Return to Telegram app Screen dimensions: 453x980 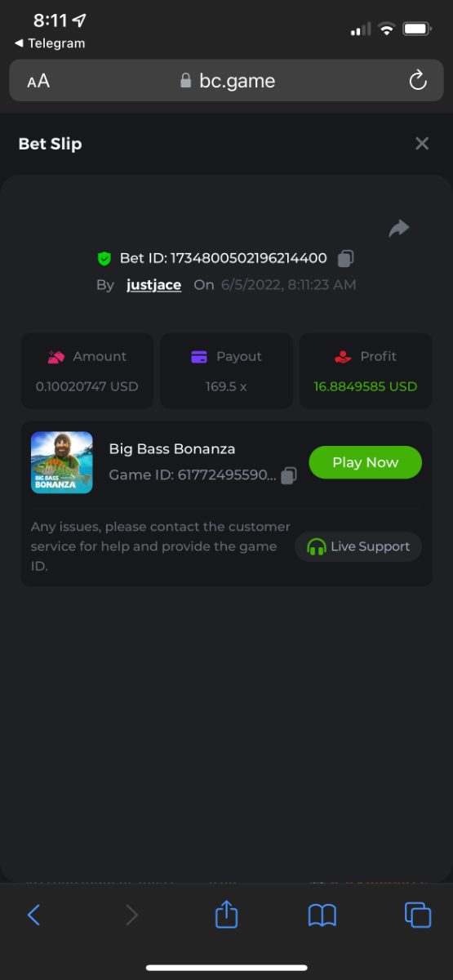coord(50,43)
